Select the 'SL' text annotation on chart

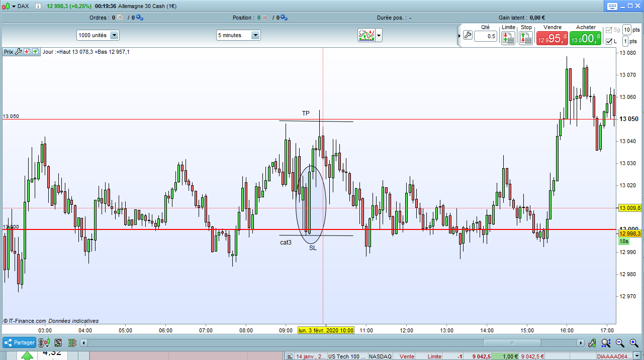[x=313, y=248]
